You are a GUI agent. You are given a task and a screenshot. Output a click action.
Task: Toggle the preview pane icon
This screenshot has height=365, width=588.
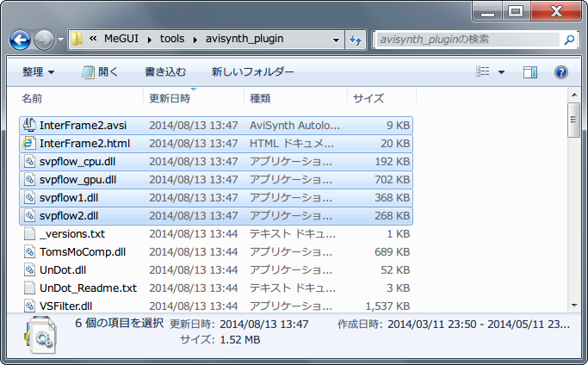(530, 72)
